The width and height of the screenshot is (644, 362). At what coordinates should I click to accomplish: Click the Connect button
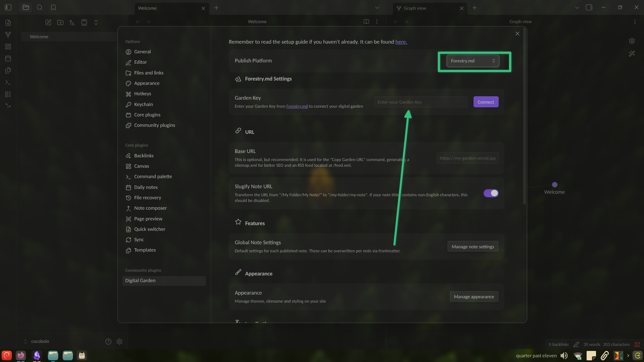pos(486,102)
